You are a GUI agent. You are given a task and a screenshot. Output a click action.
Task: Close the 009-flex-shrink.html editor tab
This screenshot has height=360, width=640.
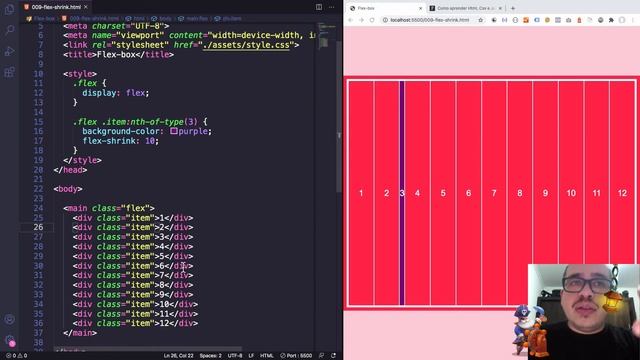pos(86,7)
